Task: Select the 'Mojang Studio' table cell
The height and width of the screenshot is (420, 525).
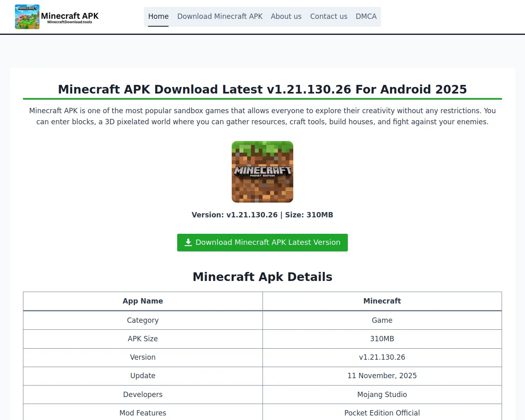Action: 382,395
